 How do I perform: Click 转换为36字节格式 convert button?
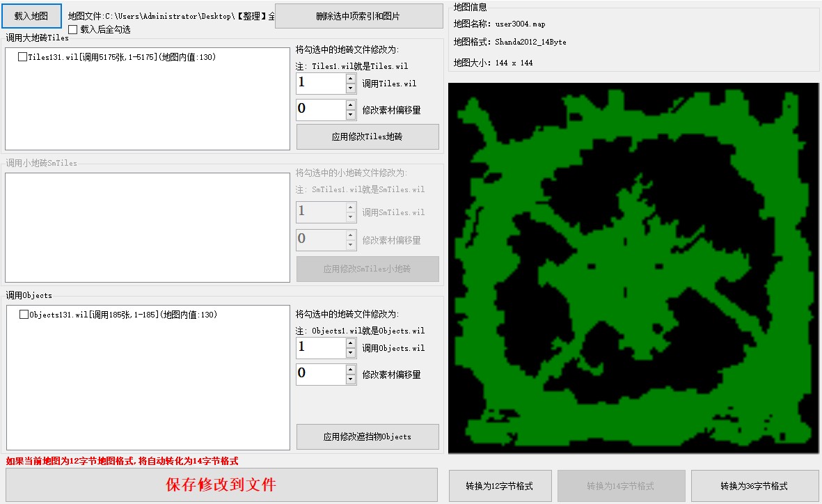pyautogui.click(x=754, y=486)
